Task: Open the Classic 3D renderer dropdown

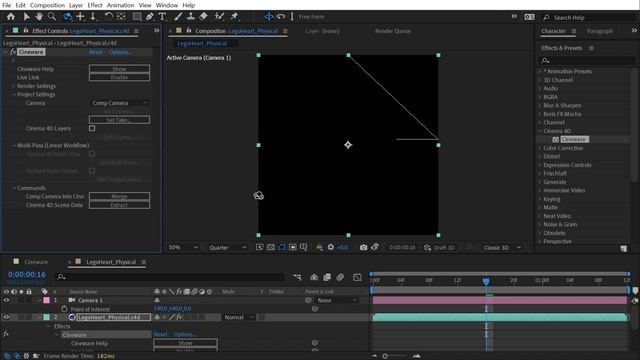Action: (x=502, y=247)
